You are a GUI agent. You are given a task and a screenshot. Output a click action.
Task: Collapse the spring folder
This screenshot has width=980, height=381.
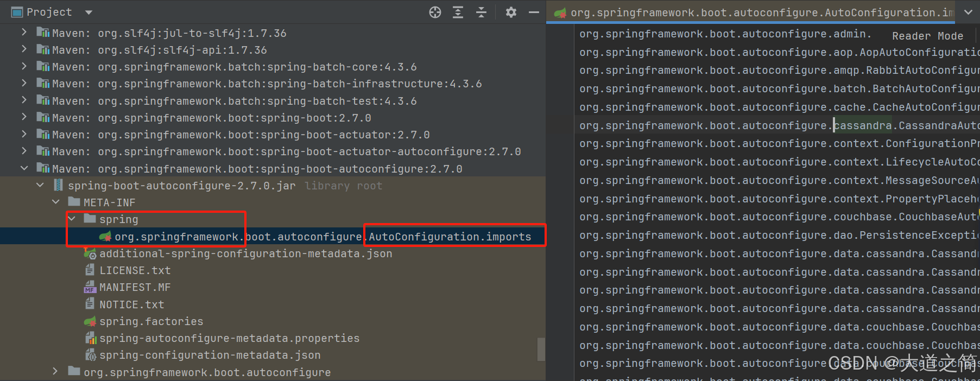coord(72,219)
